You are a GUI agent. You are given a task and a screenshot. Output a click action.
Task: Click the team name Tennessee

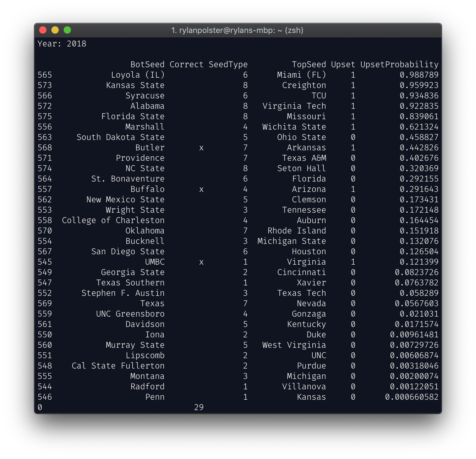pyautogui.click(x=304, y=210)
